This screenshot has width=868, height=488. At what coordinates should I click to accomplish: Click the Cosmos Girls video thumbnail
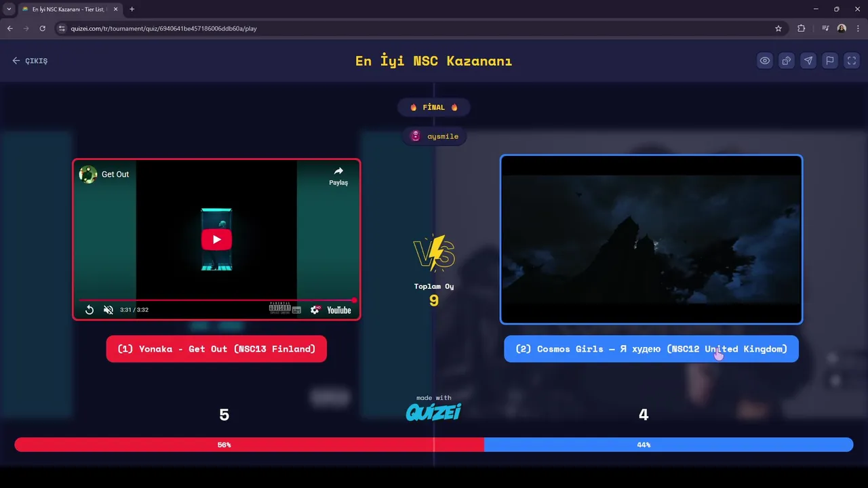651,240
